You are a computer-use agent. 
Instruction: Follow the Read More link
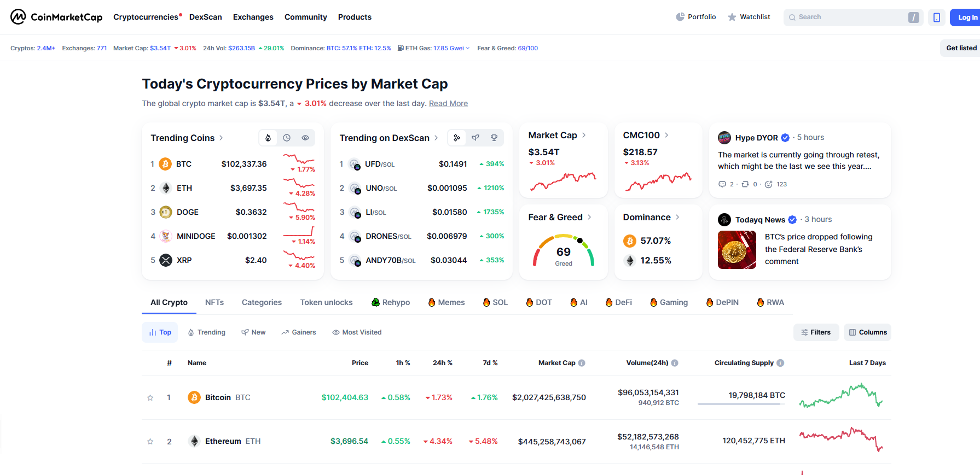(448, 103)
